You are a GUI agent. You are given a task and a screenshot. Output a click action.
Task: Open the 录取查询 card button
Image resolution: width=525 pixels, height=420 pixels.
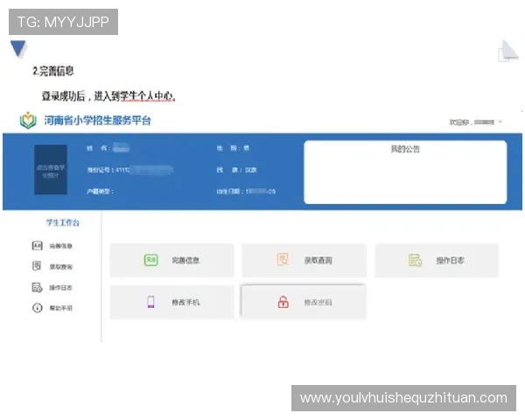coord(304,260)
